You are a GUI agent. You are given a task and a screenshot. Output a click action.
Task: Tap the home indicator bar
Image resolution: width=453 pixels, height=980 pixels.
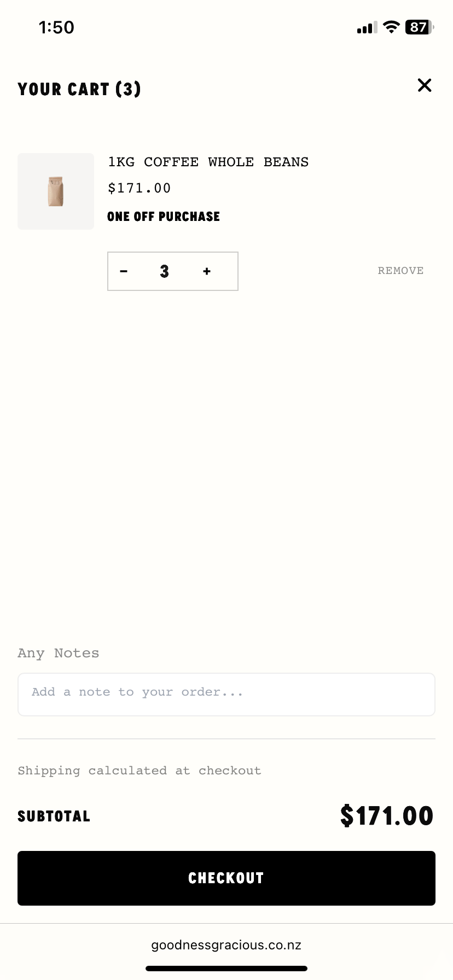click(226, 969)
